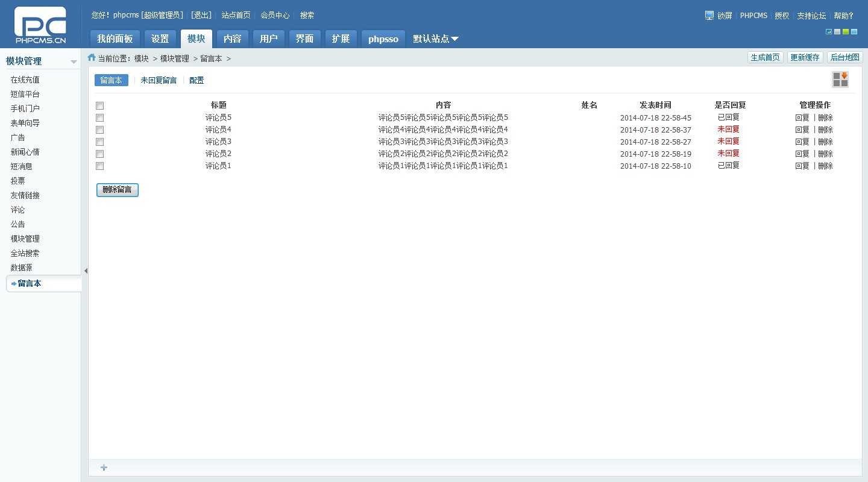The height and width of the screenshot is (482, 868).
Task: Open 在线充值 in the sidebar
Action: coord(25,80)
